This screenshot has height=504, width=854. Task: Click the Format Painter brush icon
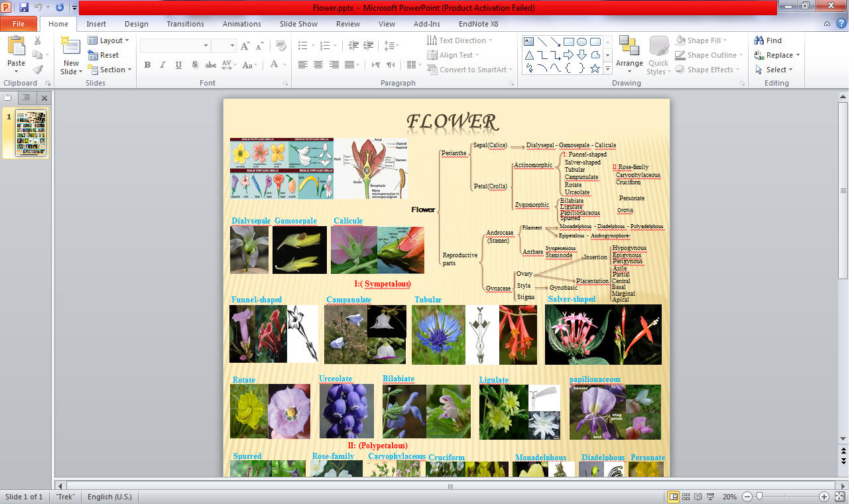(38, 70)
